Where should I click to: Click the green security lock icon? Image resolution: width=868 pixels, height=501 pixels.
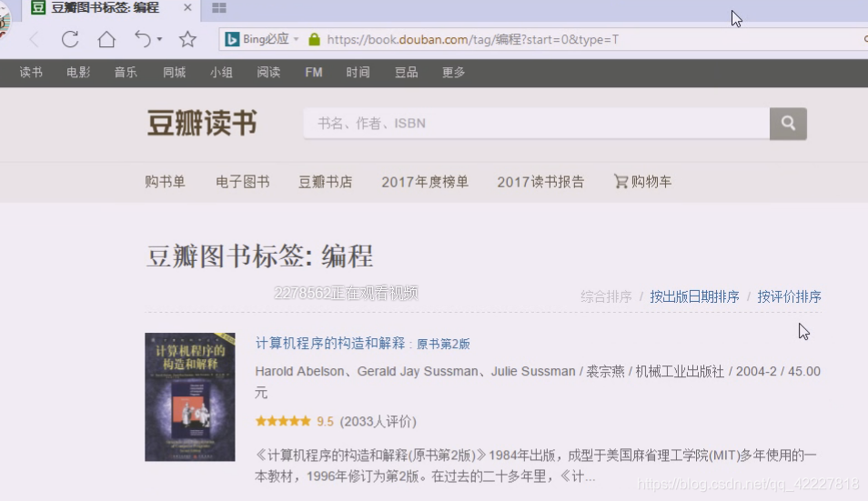[x=314, y=39]
